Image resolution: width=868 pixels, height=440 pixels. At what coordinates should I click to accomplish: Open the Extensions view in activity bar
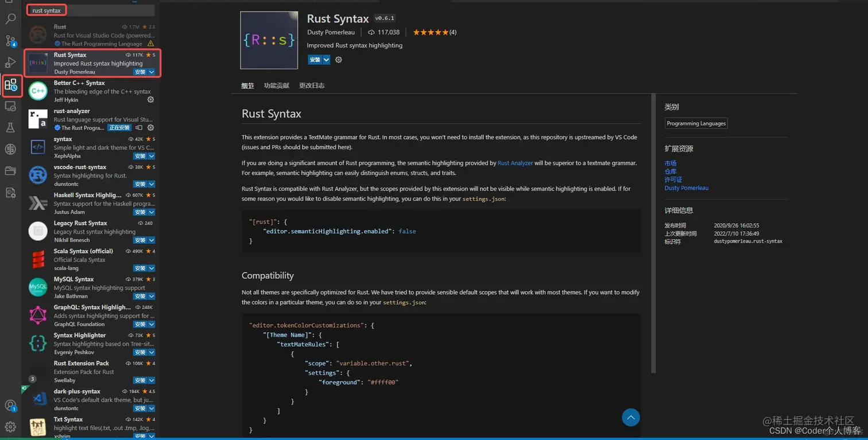[x=11, y=85]
